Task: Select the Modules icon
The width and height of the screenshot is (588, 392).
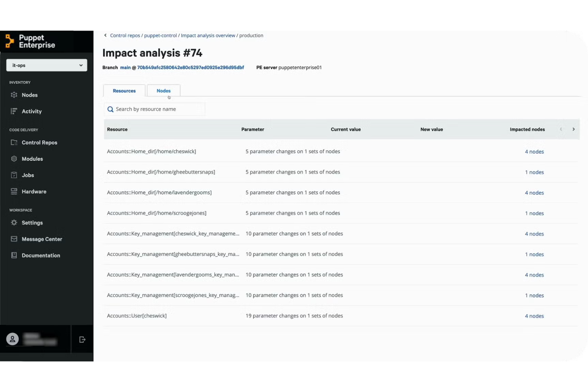Action: [x=14, y=158]
